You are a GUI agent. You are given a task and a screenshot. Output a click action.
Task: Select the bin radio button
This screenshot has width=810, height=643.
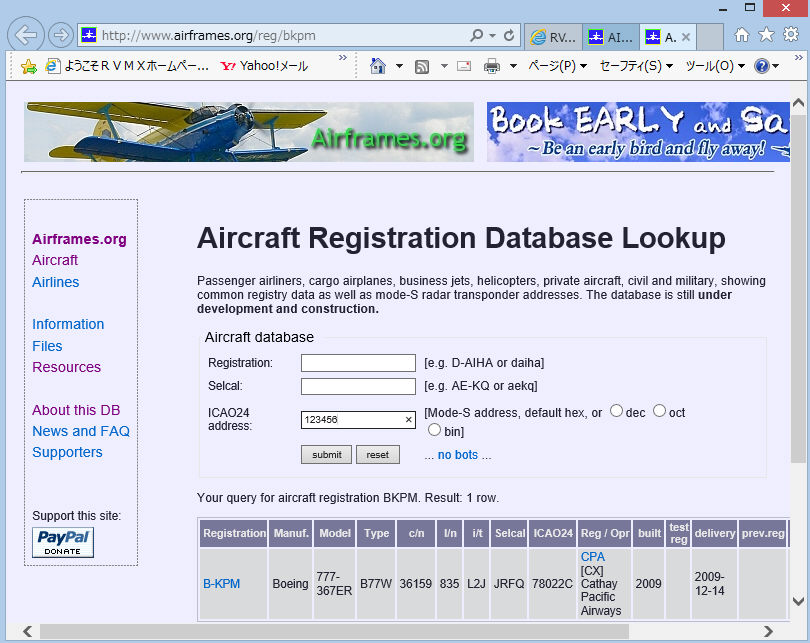point(434,430)
